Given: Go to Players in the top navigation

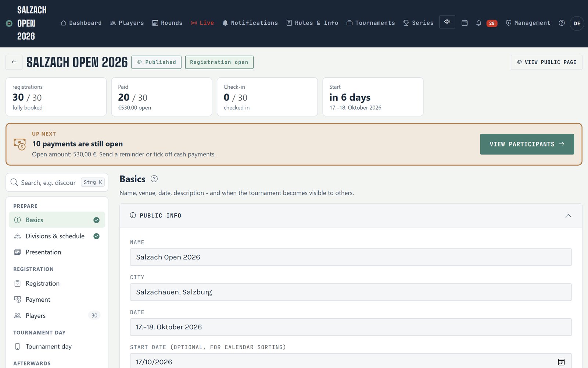Looking at the screenshot, I should (127, 23).
